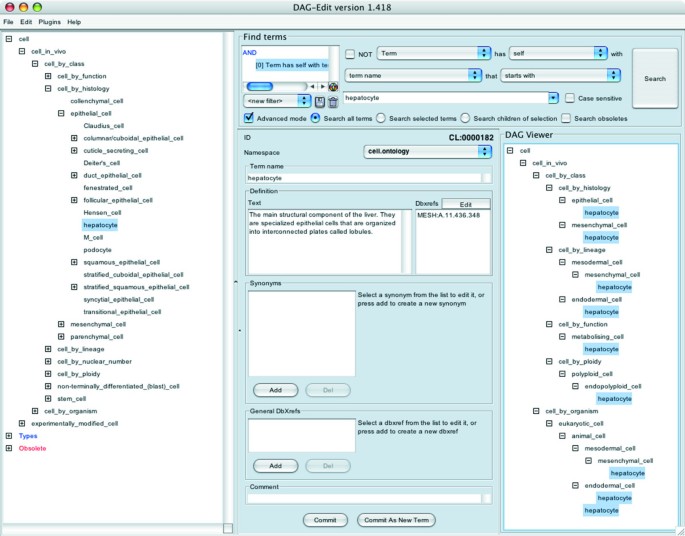Click the Search button
685x536 pixels.
pyautogui.click(x=654, y=78)
